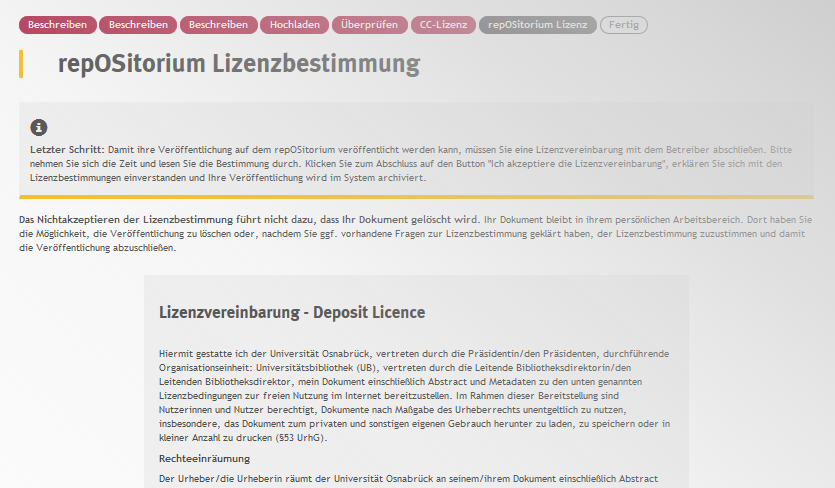Go to the second Beschreiben step
This screenshot has height=488, width=835.
click(x=138, y=25)
